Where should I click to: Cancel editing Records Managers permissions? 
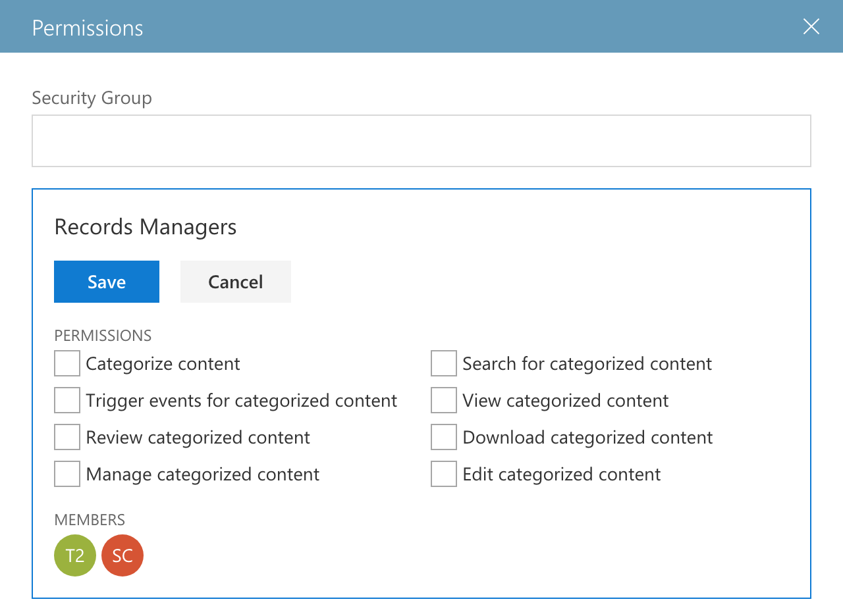tap(236, 282)
